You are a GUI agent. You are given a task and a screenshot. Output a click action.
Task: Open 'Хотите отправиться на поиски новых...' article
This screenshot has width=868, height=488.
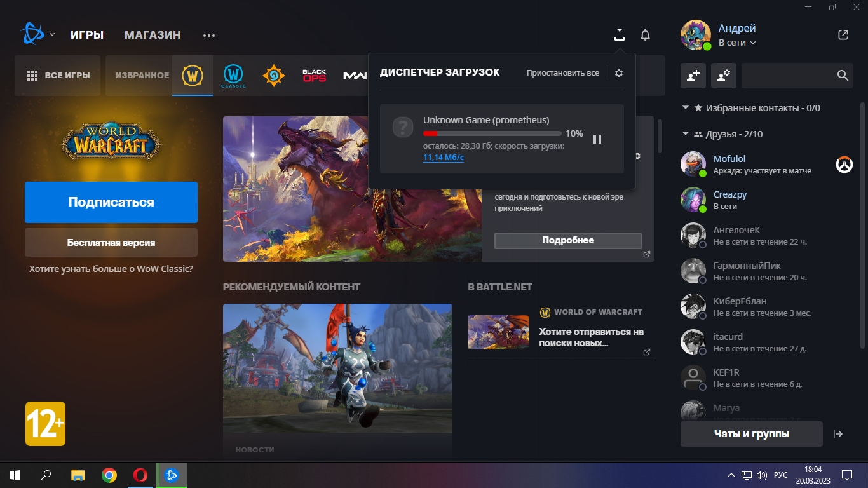[591, 337]
